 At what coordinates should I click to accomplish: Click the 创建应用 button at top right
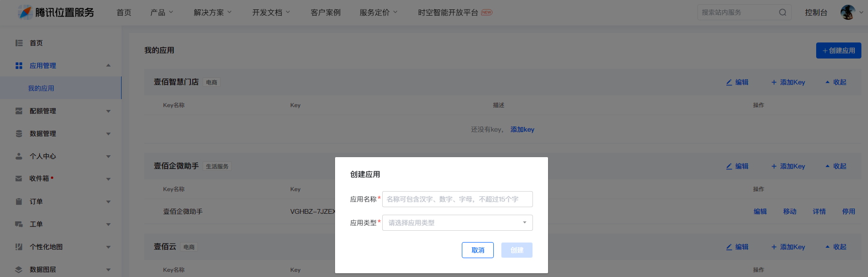point(839,50)
